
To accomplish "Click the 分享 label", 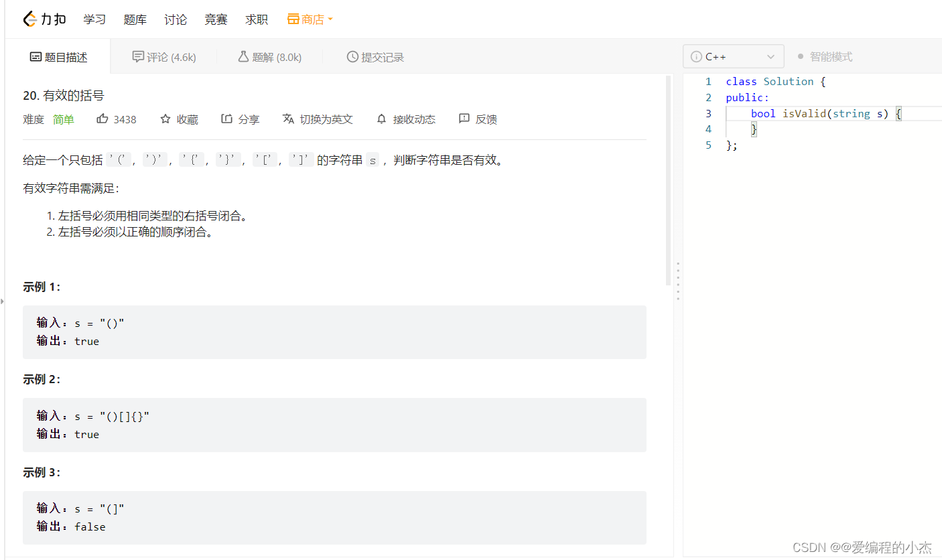I will [249, 119].
